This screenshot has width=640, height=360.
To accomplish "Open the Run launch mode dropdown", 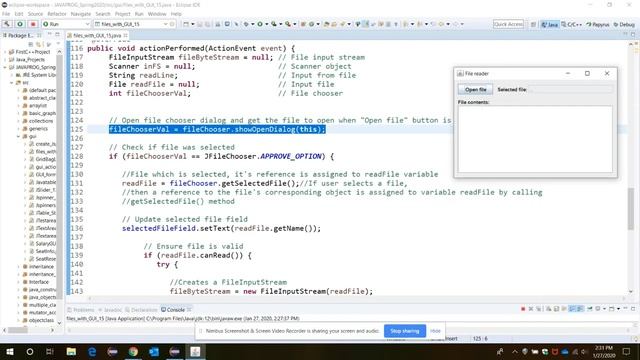I will point(65,24).
